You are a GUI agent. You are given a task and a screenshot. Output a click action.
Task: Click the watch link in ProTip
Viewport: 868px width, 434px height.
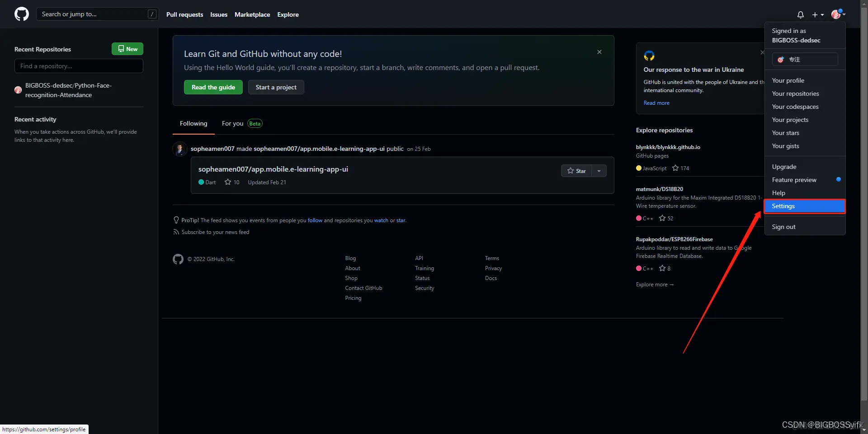click(x=381, y=220)
